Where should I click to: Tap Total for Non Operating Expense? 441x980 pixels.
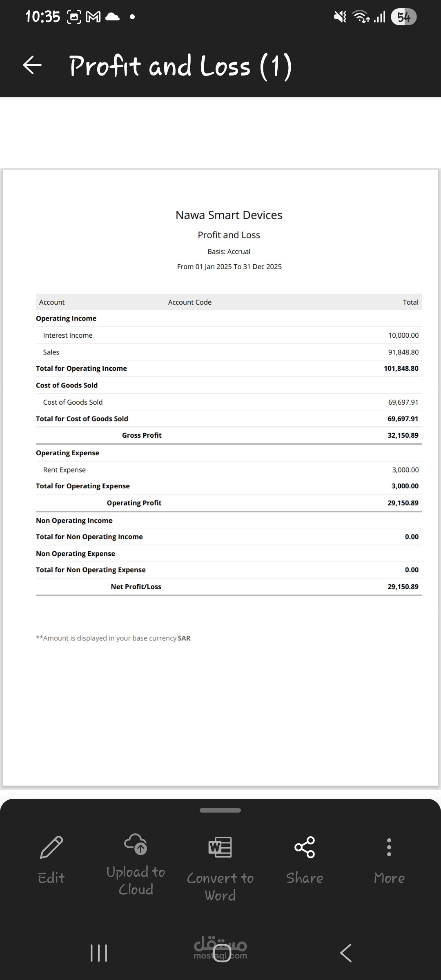click(91, 570)
